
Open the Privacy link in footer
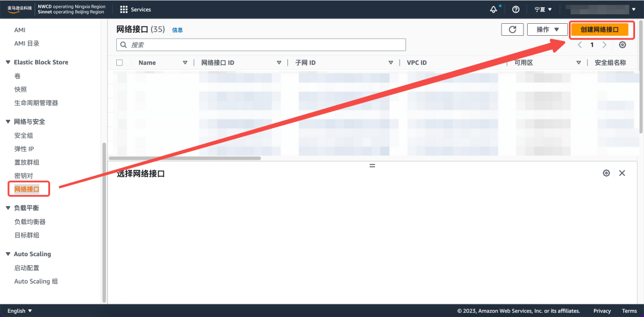click(x=602, y=311)
